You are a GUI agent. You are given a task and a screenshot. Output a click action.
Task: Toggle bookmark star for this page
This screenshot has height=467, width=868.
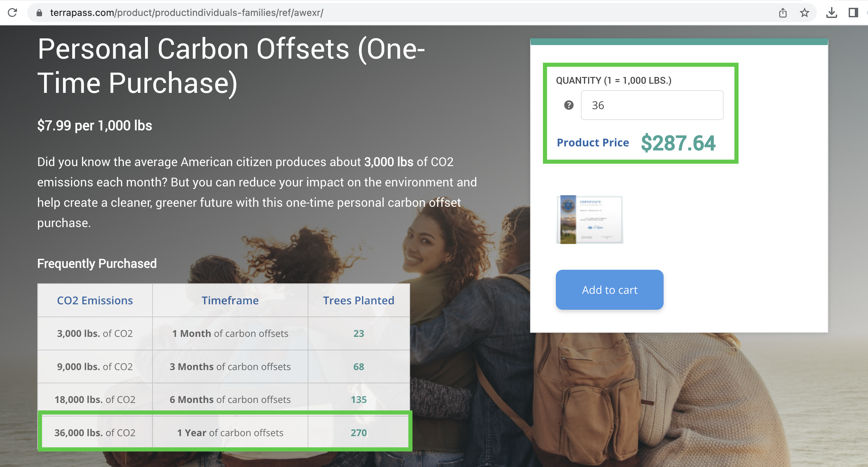tap(804, 13)
